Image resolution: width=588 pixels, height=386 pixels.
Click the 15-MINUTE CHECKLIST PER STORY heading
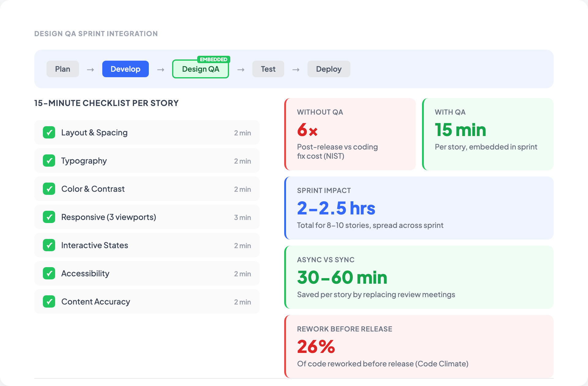[106, 103]
